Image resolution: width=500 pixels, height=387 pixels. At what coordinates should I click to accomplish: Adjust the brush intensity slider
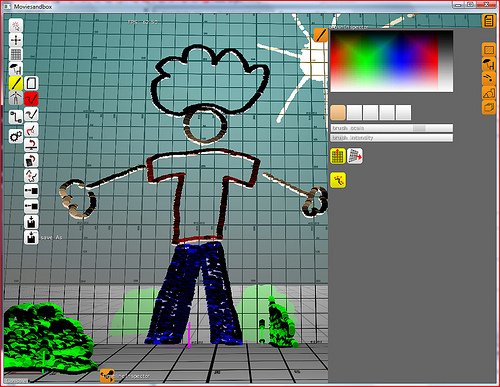(392, 138)
